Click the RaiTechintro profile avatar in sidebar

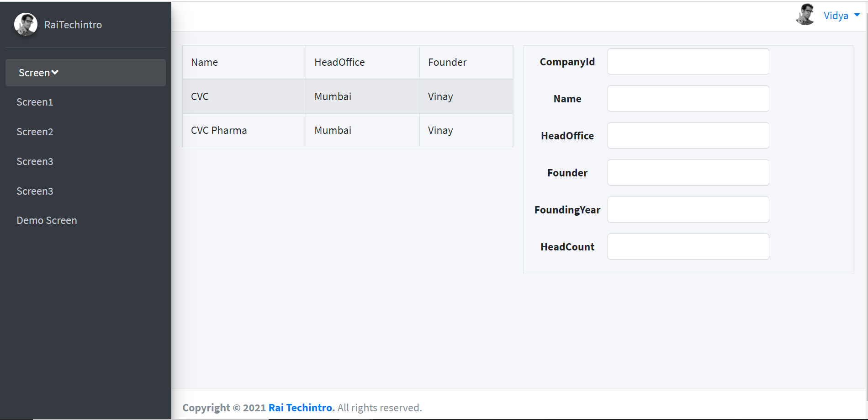tap(26, 24)
